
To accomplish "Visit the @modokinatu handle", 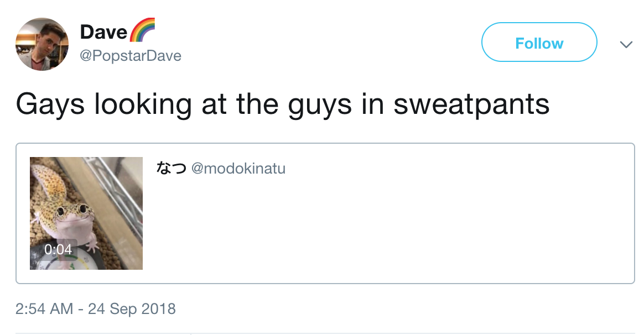I will coord(238,168).
